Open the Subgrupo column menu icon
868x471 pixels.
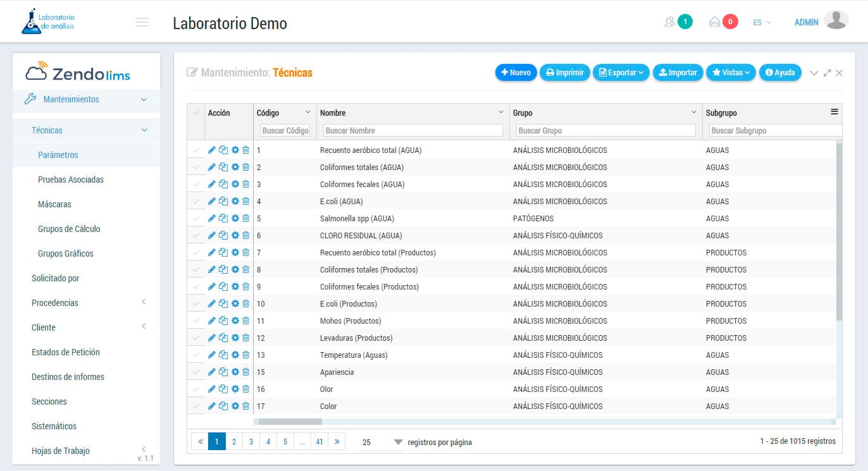(x=834, y=112)
